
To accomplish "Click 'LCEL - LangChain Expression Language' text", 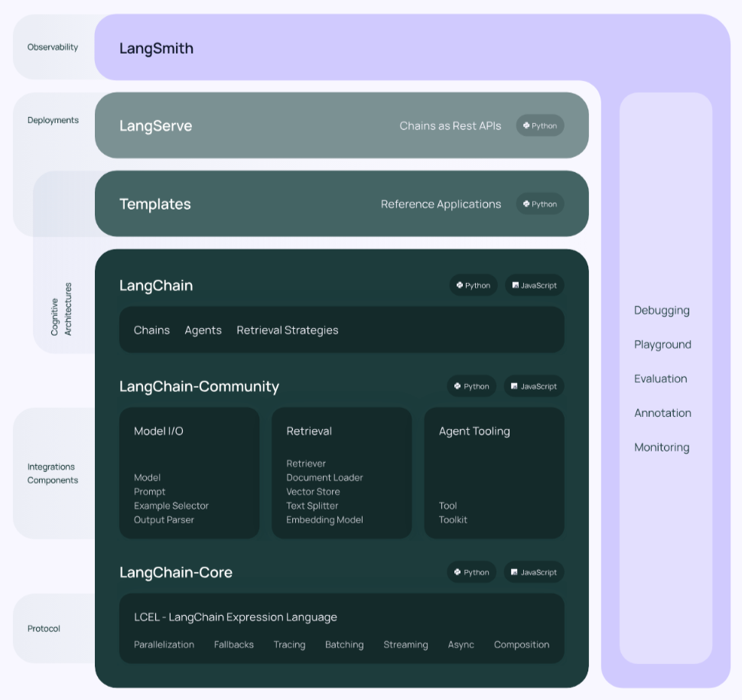I will [236, 617].
